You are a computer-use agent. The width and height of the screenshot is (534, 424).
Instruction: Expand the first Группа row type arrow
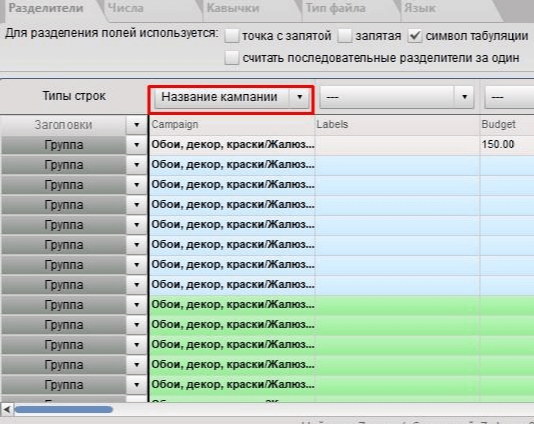coord(137,145)
